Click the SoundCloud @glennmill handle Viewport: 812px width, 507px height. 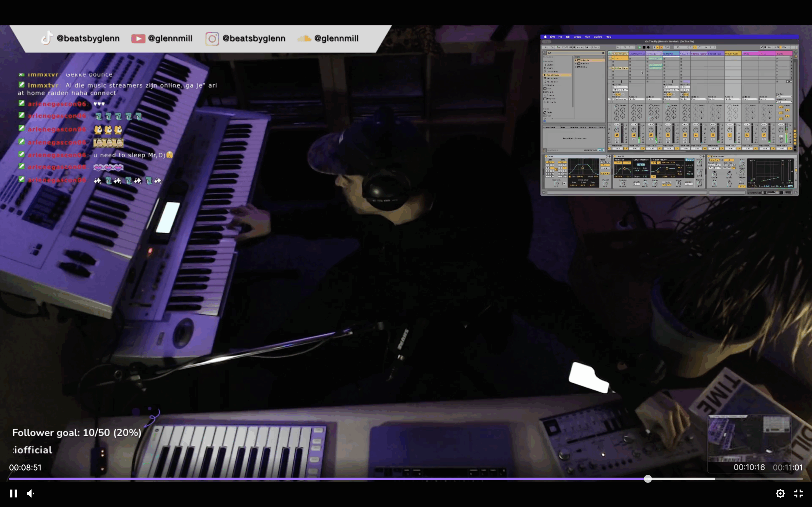(x=336, y=39)
